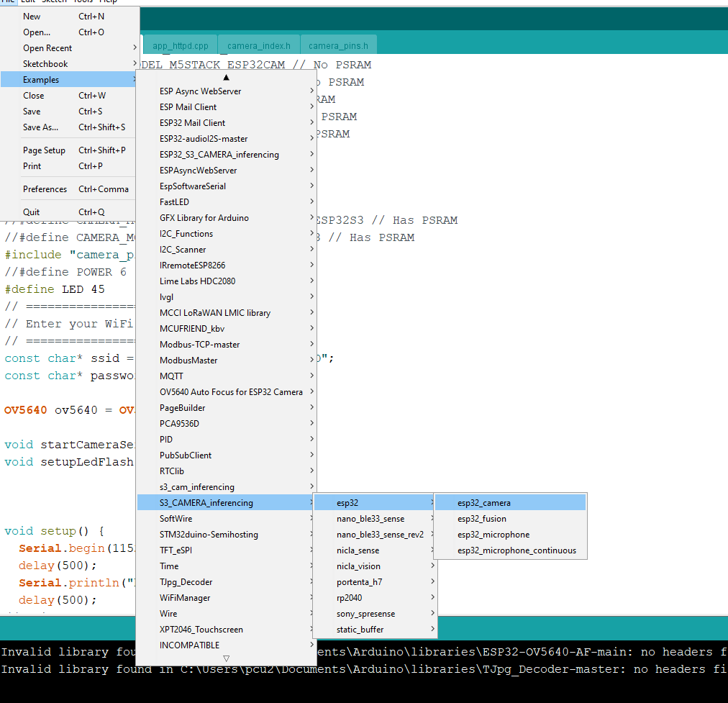Choose Save As... from File menu

point(40,127)
